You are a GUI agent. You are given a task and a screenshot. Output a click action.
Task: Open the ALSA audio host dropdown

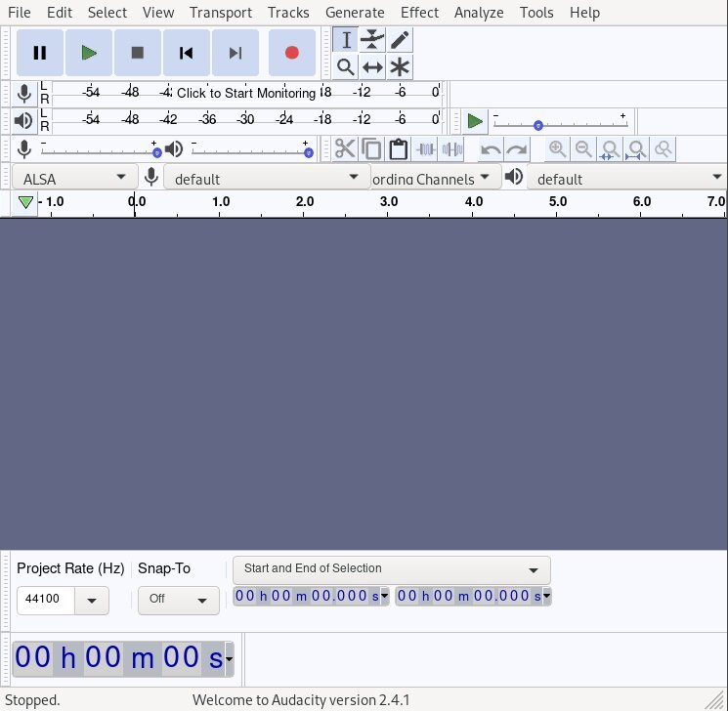[x=74, y=178]
